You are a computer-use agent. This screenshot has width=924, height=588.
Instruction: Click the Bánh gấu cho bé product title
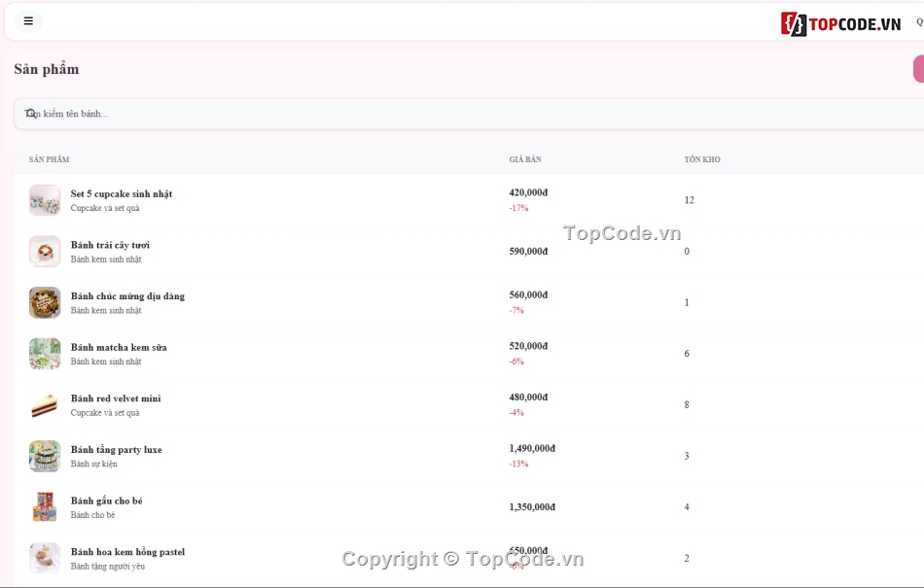(x=107, y=501)
